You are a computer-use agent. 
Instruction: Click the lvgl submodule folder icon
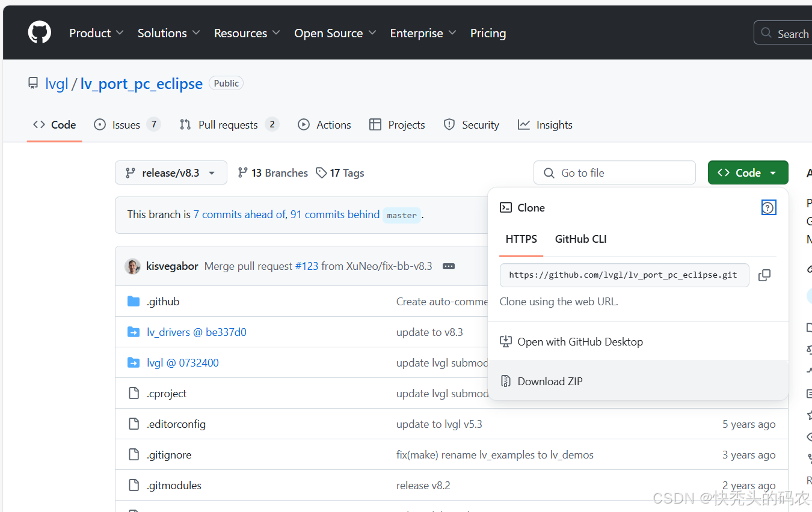pos(134,362)
